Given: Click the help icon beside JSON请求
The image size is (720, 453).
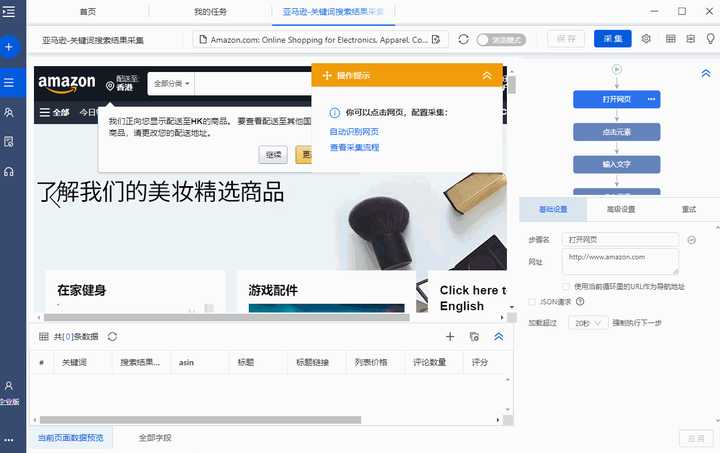Looking at the screenshot, I should click(x=580, y=302).
